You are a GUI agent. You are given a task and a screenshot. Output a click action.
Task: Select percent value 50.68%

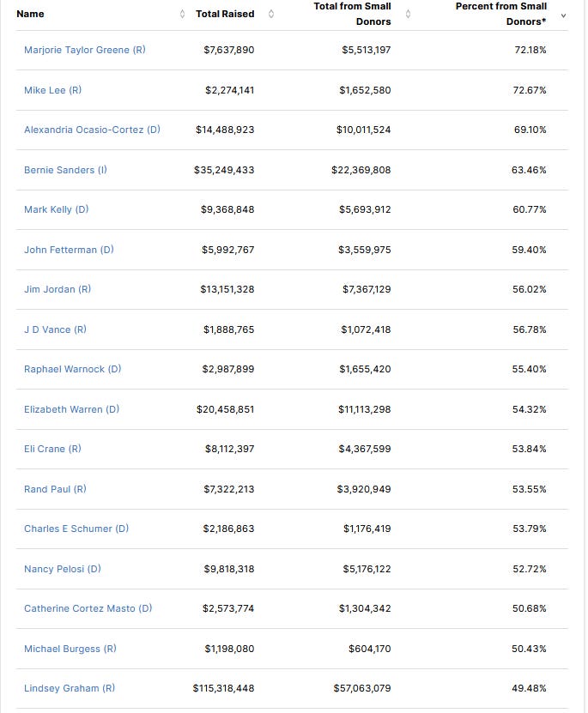pos(530,608)
